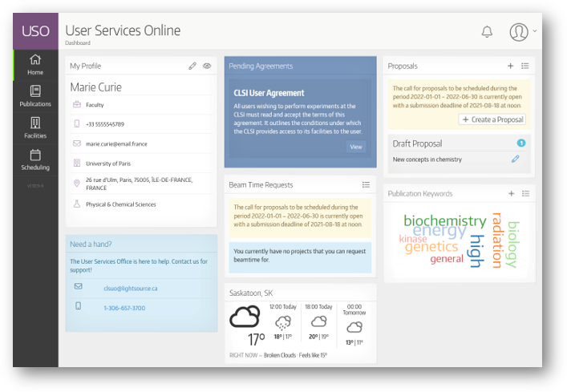This screenshot has width=567, height=392.
Task: Call 1-306-657-3700 support link
Action: click(x=124, y=308)
